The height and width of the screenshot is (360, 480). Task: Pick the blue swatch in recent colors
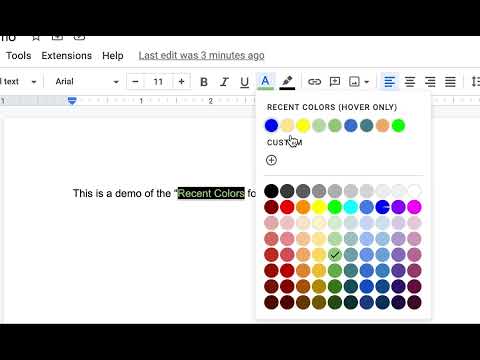point(271,126)
